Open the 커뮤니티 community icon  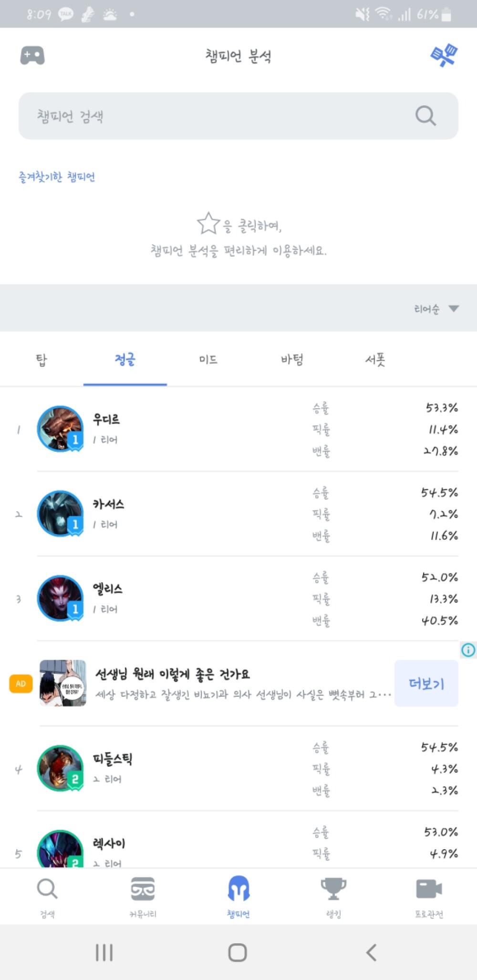click(143, 897)
